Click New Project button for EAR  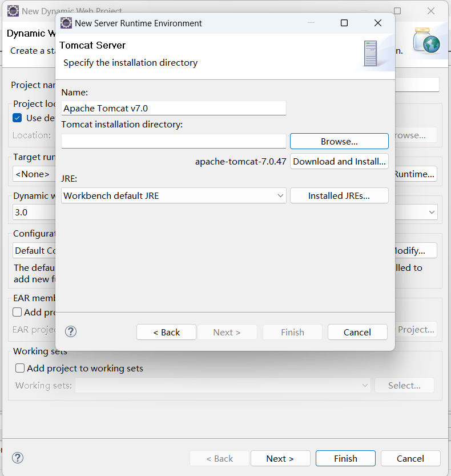click(x=416, y=329)
